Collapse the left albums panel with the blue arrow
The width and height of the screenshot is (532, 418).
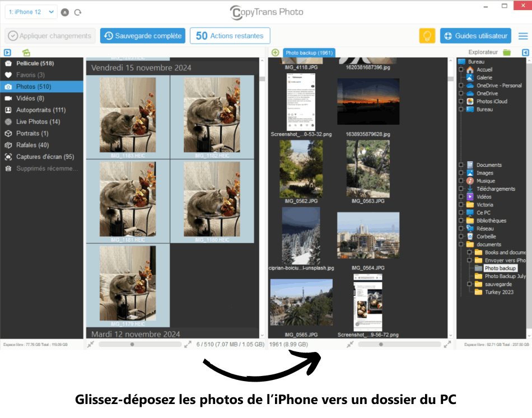click(7, 53)
